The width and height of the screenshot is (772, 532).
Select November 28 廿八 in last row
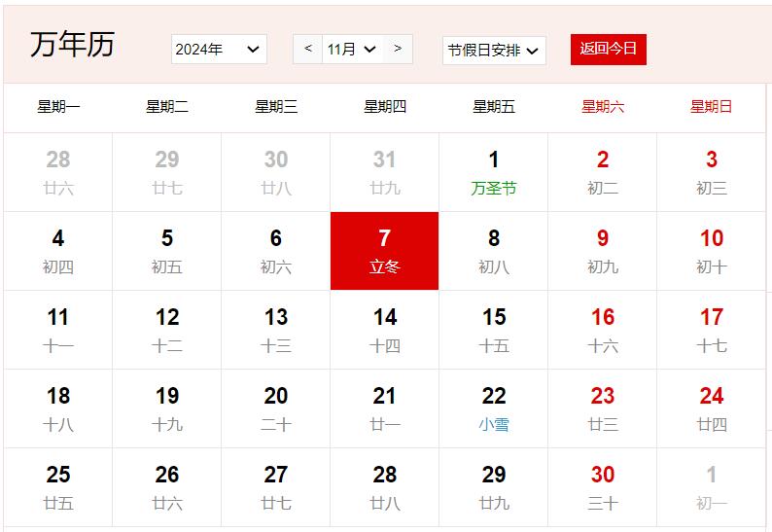coord(384,487)
